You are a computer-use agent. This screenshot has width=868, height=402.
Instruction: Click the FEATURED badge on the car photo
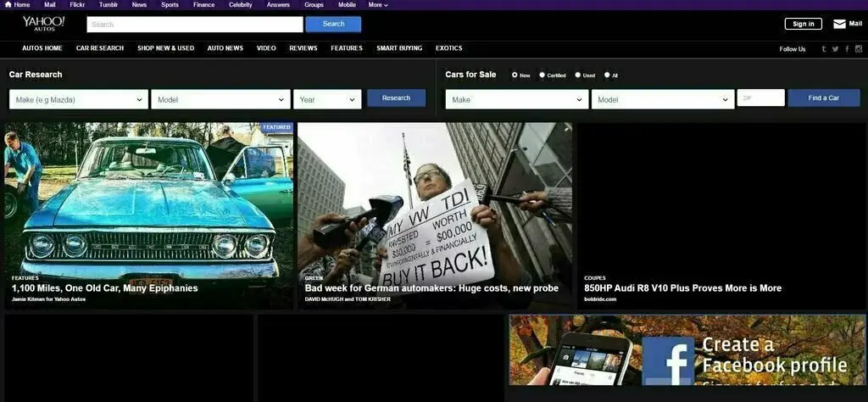point(277,127)
